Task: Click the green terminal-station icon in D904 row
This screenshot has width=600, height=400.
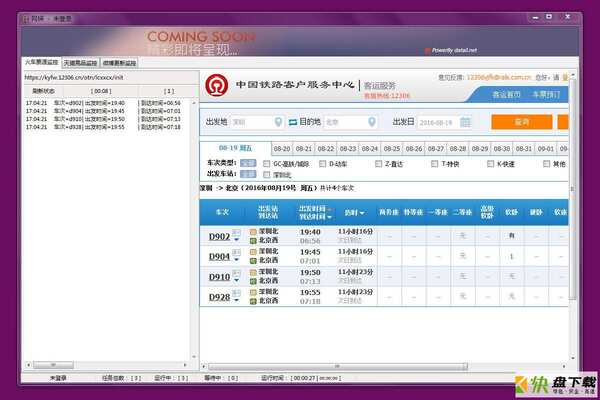Action: click(x=253, y=261)
